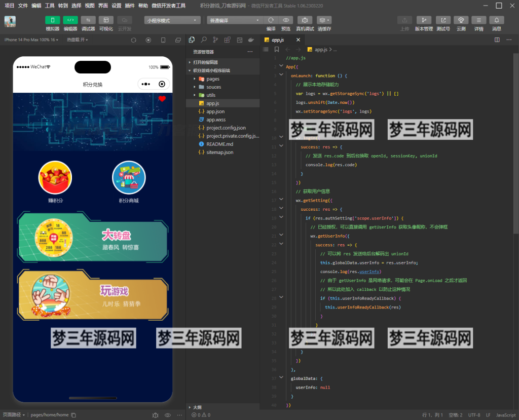Open the details icon
519x420 pixels.
coord(478,20)
